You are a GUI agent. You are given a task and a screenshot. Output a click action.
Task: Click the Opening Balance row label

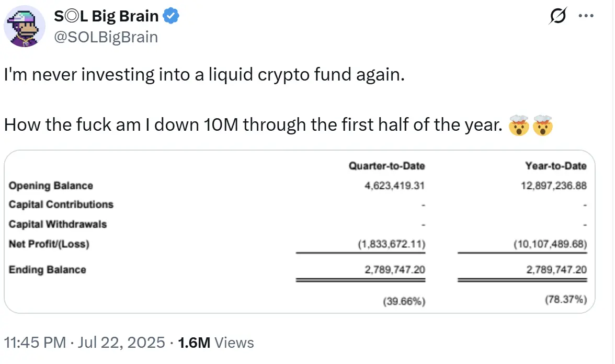pyautogui.click(x=51, y=186)
